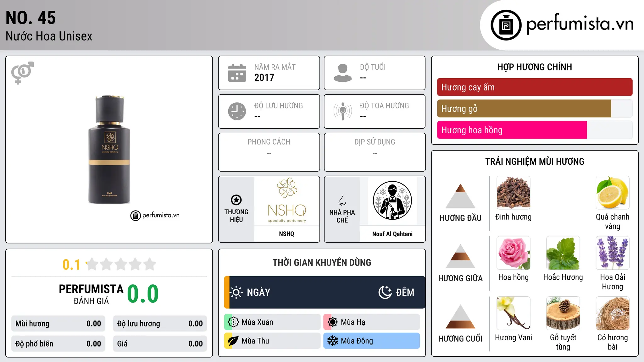Viewport: 644px width, 362px height.
Task: Click the green 0.0 Perfumista score
Action: 143,294
